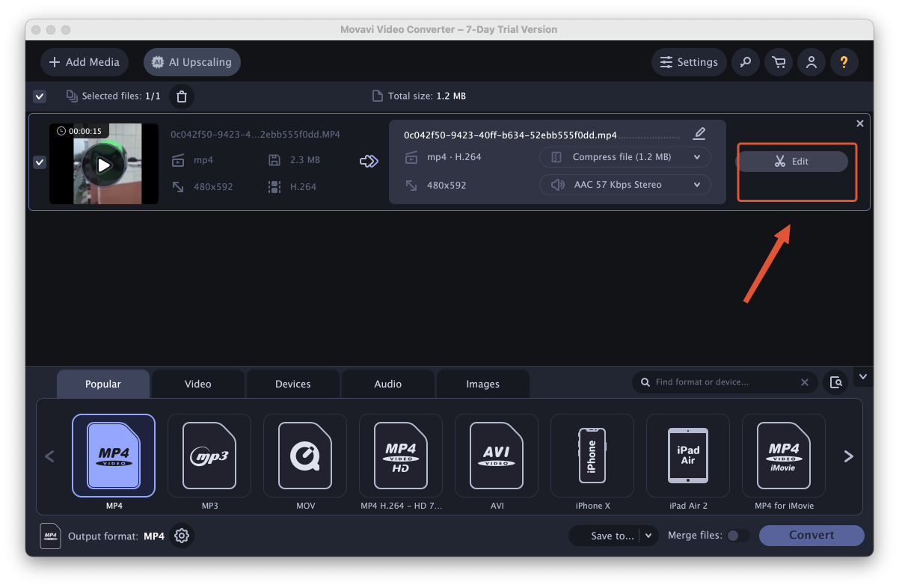This screenshot has width=899, height=588.
Task: Toggle the Merge files switch
Action: click(x=737, y=536)
